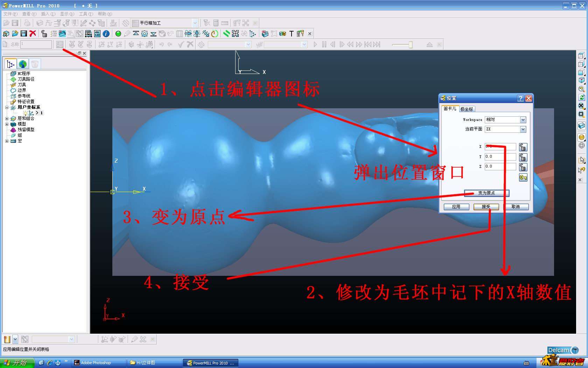The height and width of the screenshot is (368, 588).
Task: Open the 帮助 menu
Action: point(105,14)
